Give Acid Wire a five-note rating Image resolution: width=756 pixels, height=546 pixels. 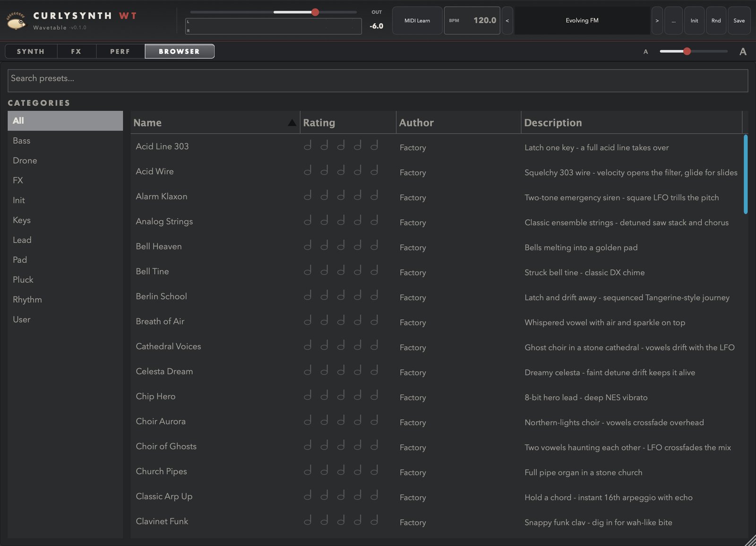pyautogui.click(x=374, y=171)
